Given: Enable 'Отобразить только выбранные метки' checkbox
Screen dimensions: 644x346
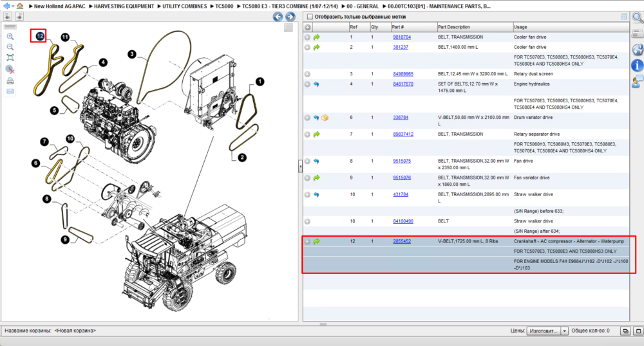Looking at the screenshot, I should tap(310, 17).
